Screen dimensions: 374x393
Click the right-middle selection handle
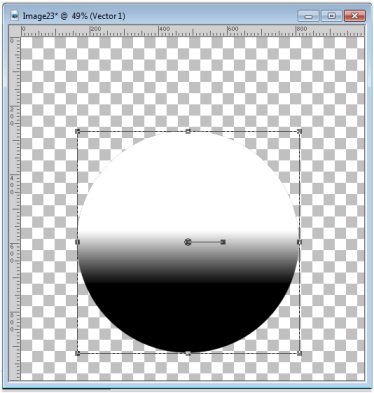tap(299, 242)
